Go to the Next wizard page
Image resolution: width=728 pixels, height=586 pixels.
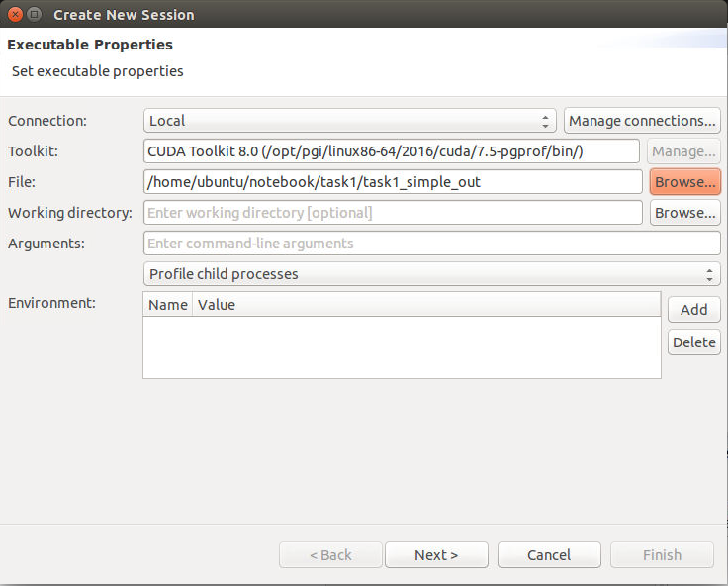(x=436, y=555)
